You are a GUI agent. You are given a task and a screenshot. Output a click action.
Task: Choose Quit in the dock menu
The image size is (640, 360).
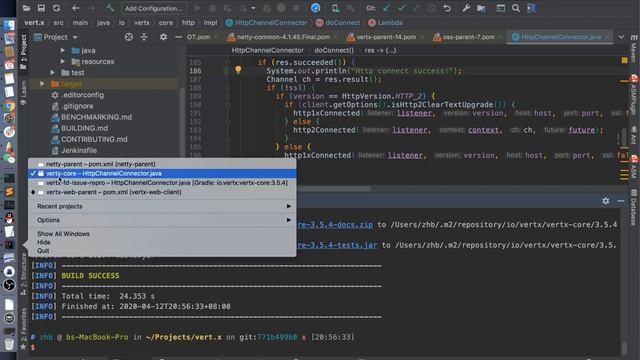tap(43, 251)
